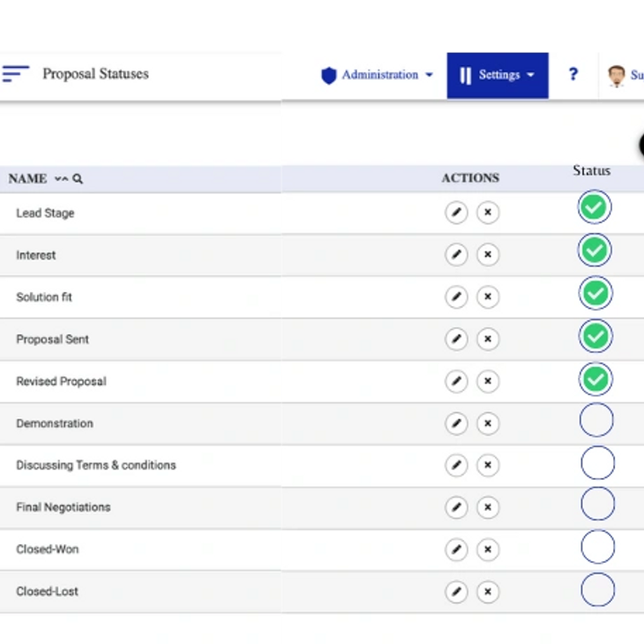Open the user avatar profile
Image resolution: width=644 pixels, height=644 pixels.
click(616, 76)
